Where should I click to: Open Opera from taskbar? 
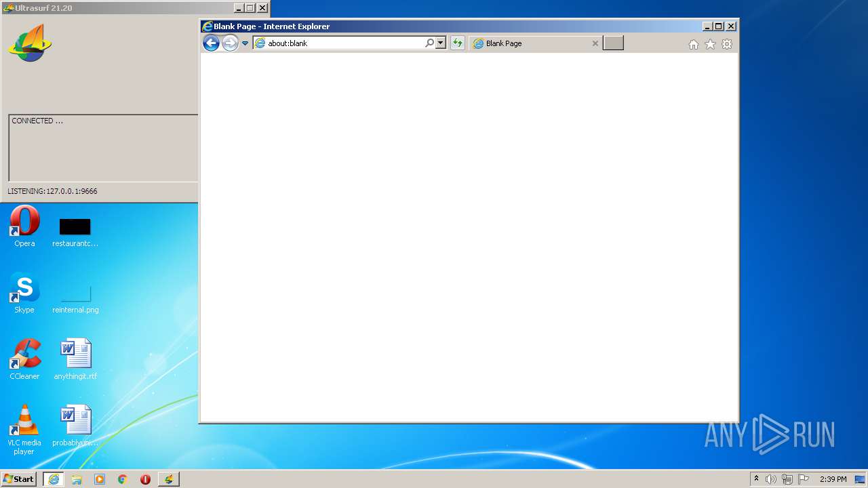(145, 479)
